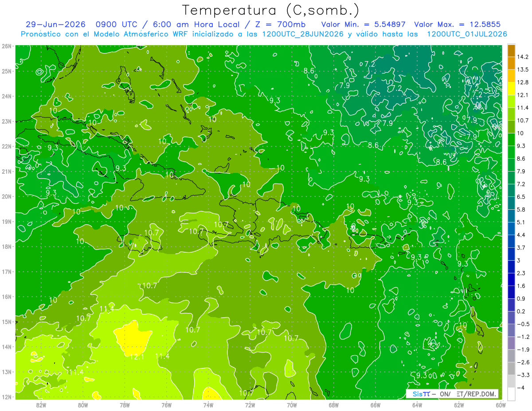
Task: Click the "82W" longitude axis label
Action: point(41,405)
